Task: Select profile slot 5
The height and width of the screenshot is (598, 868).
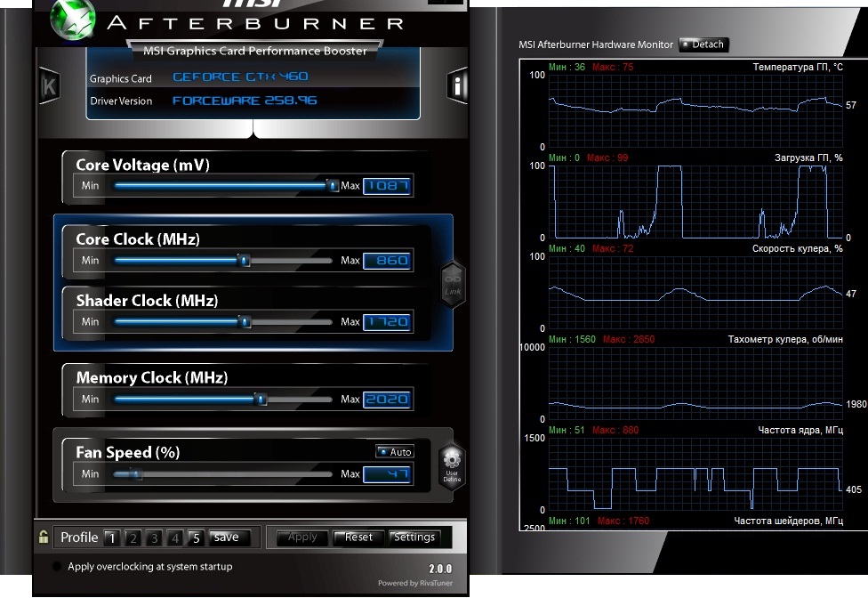Action: coord(196,537)
